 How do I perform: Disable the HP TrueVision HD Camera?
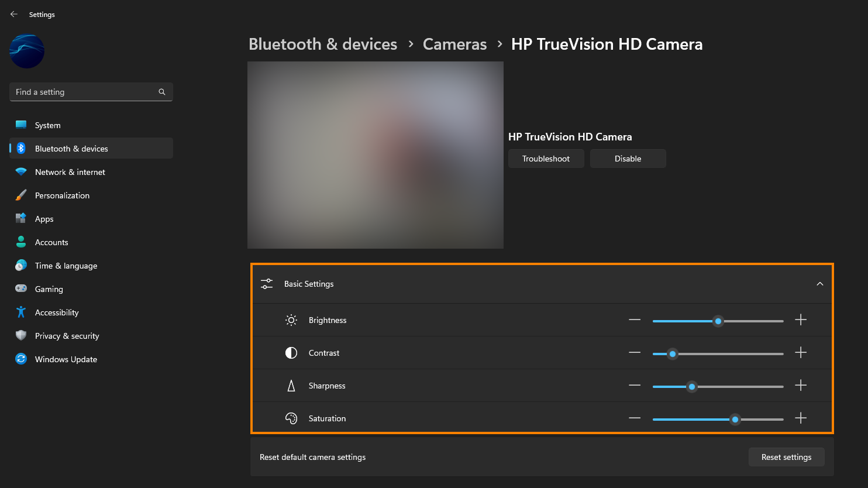coord(628,159)
